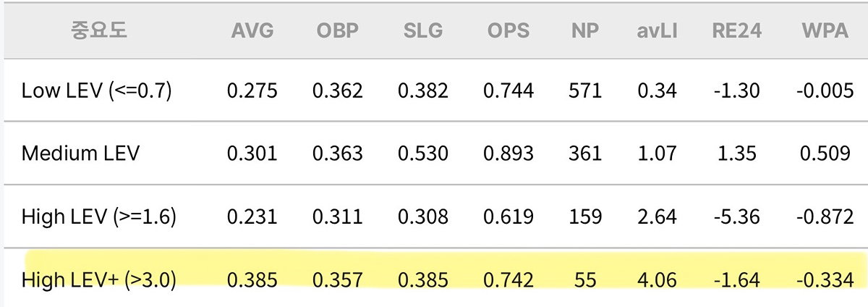Click the 0.530 SLG value in Medium LEV row

(423, 153)
